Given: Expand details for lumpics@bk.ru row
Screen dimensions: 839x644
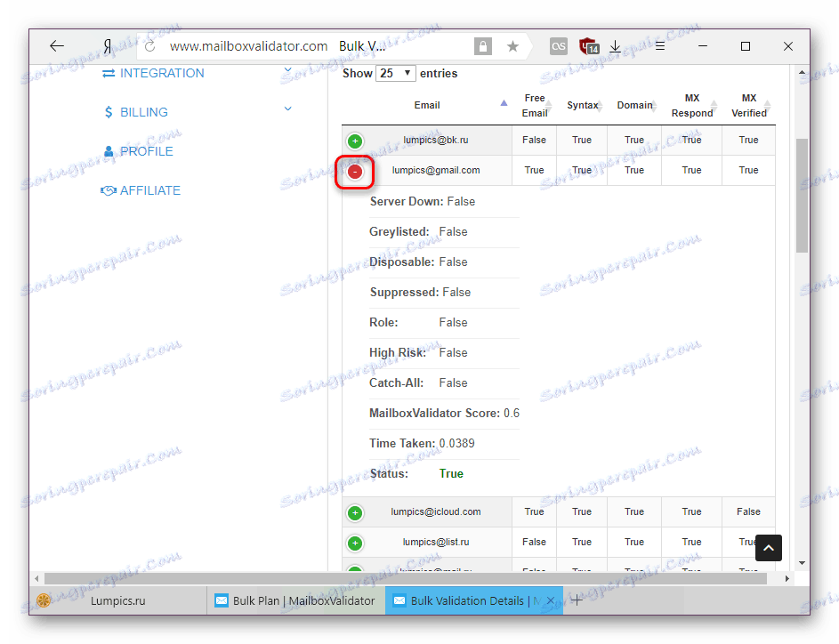Looking at the screenshot, I should coord(355,141).
